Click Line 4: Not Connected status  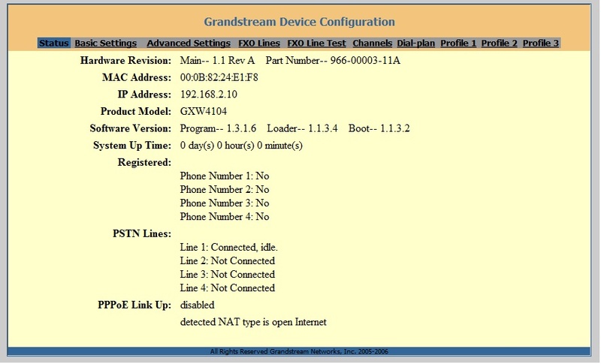pos(228,288)
